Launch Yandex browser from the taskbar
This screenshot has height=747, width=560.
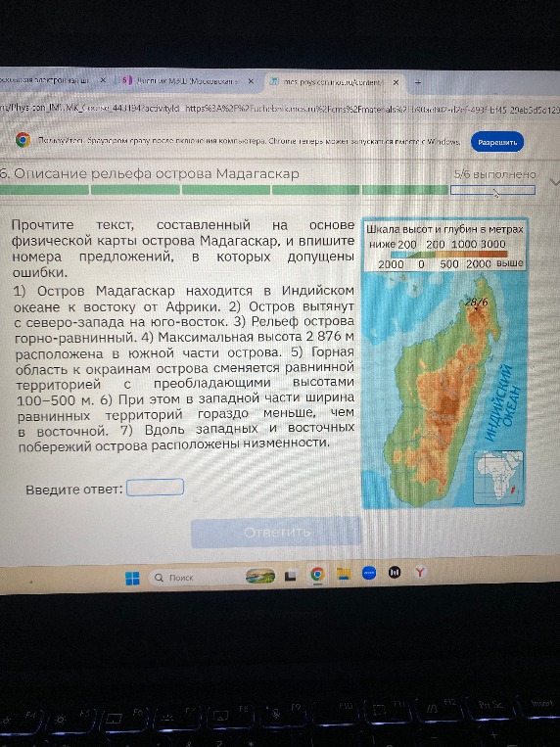pyautogui.click(x=419, y=571)
